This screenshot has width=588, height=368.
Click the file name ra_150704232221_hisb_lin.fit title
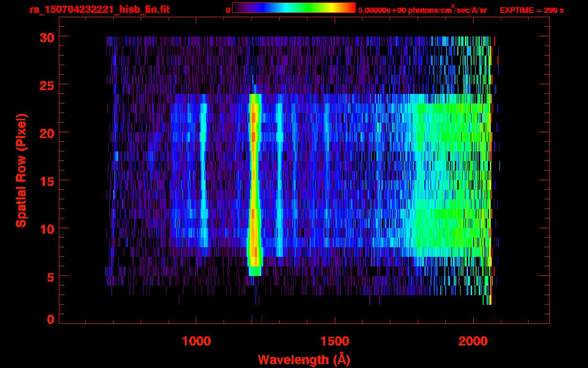pos(99,10)
